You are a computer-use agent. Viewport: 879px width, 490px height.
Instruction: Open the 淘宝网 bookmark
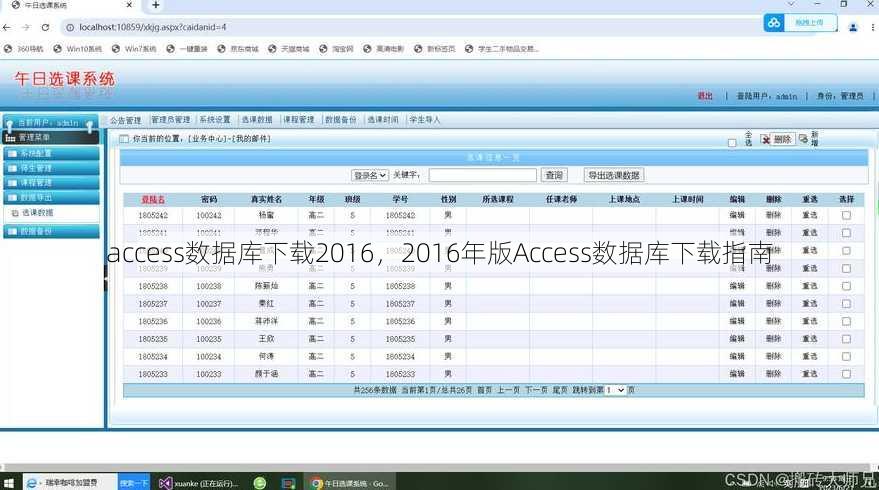(x=336, y=49)
